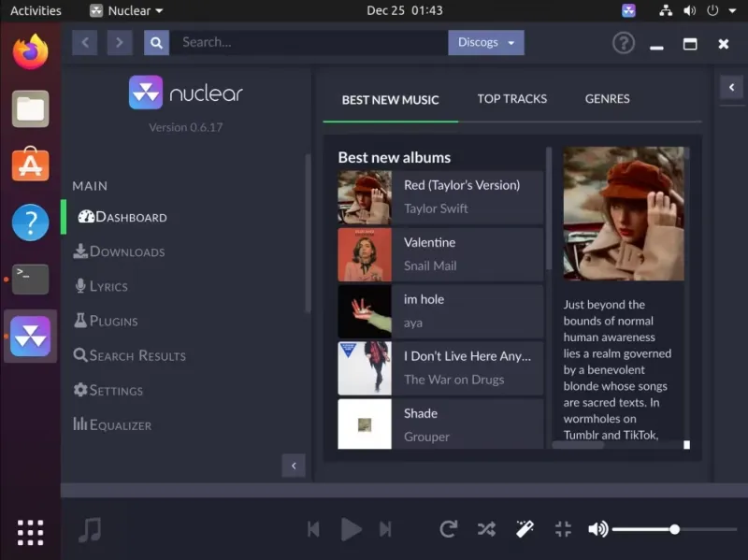Switch to the Top Tracks tab
Image resolution: width=748 pixels, height=560 pixels.
pyautogui.click(x=511, y=99)
